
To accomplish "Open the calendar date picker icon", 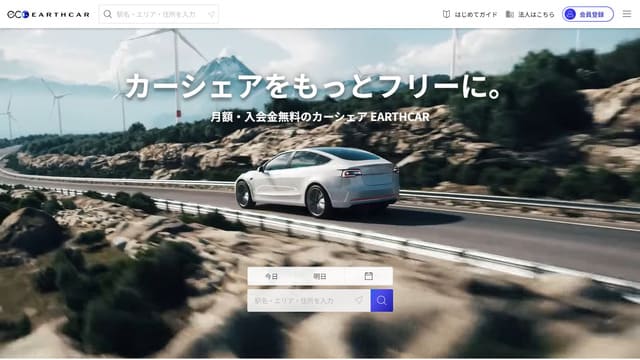I will [369, 276].
